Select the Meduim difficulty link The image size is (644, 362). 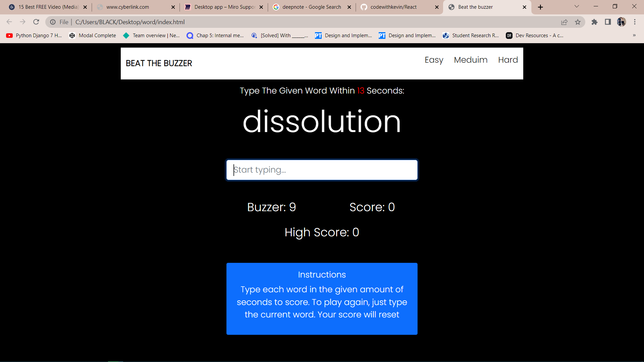pos(471,60)
